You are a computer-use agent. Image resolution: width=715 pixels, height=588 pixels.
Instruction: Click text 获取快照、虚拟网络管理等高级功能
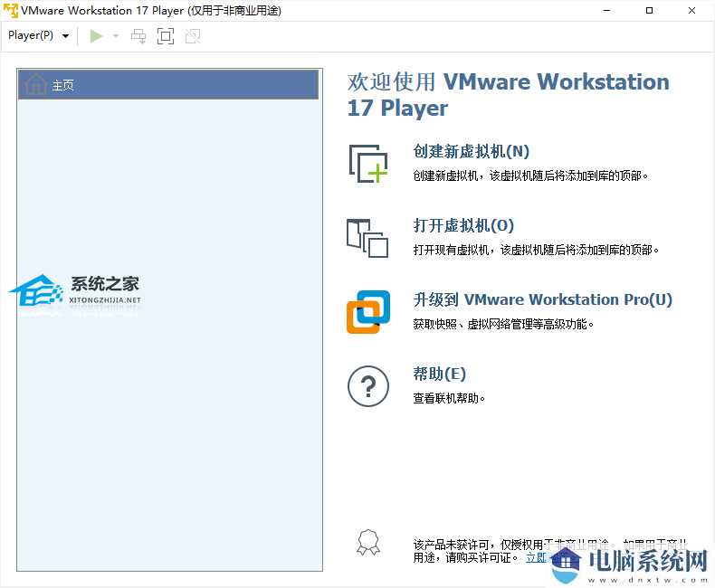point(503,324)
